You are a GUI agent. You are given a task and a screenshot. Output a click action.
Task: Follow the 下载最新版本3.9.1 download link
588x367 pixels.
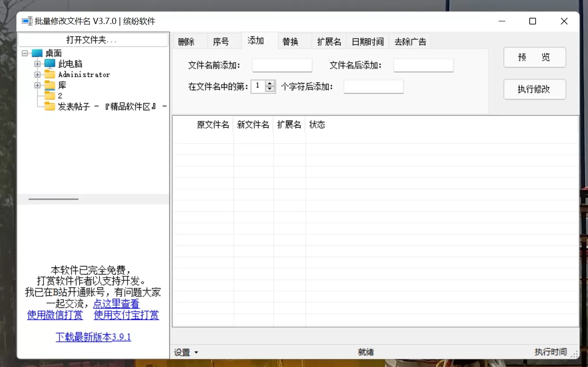pyautogui.click(x=93, y=337)
